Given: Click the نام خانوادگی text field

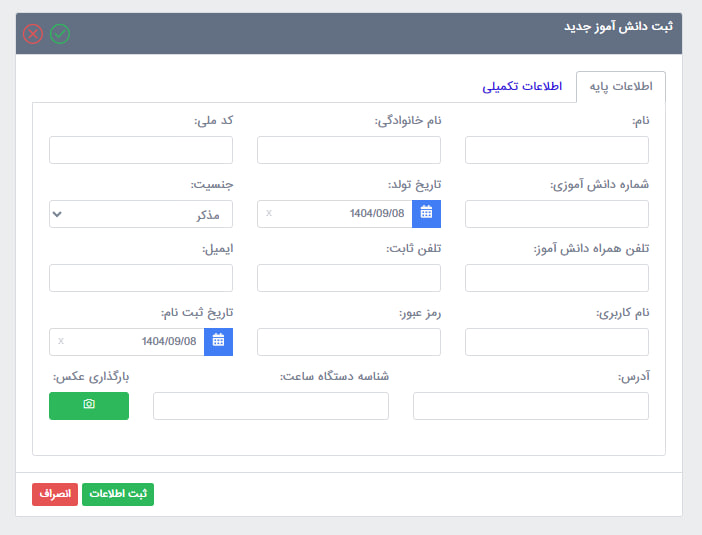Looking at the screenshot, I should (348, 150).
